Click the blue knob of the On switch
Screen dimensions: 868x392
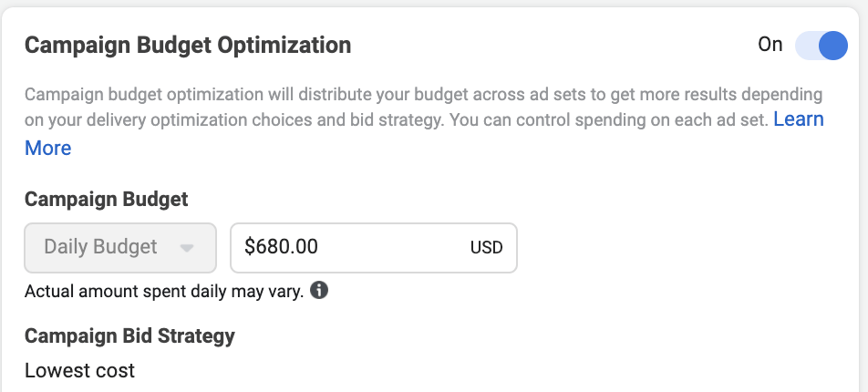(832, 46)
